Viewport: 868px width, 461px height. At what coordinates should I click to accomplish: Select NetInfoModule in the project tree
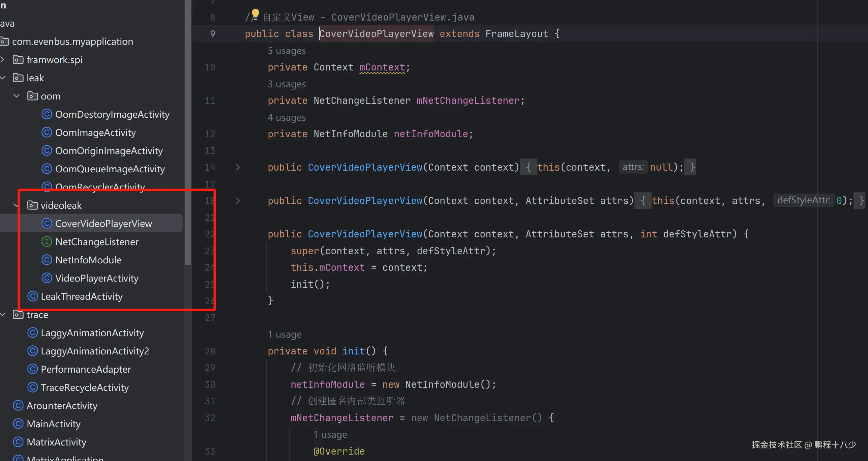pos(88,260)
